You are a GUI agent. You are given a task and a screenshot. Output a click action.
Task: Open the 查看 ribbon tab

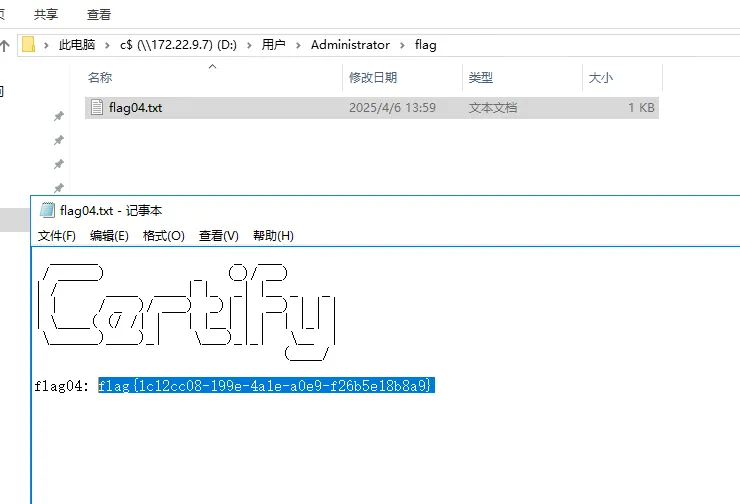[99, 15]
